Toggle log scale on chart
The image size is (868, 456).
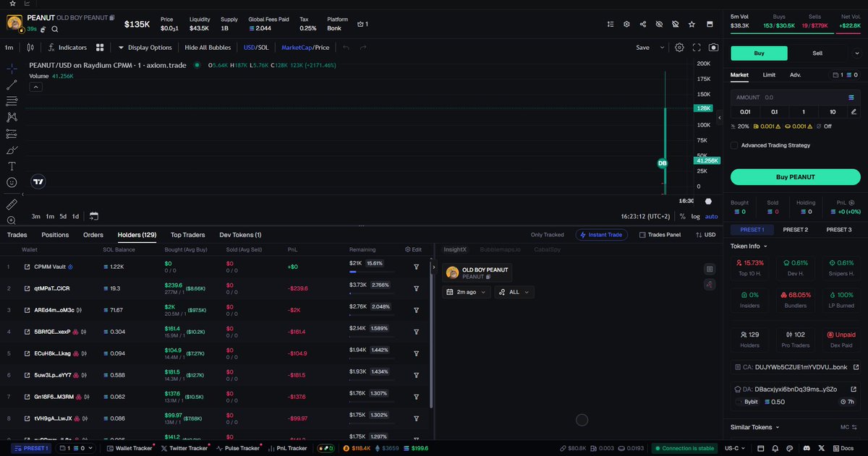click(696, 216)
